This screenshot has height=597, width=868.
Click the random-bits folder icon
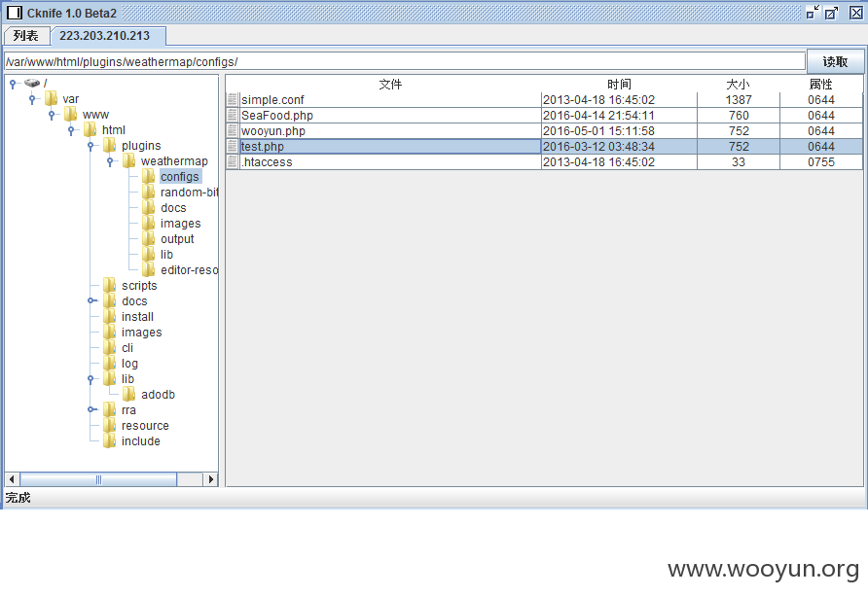tap(148, 192)
